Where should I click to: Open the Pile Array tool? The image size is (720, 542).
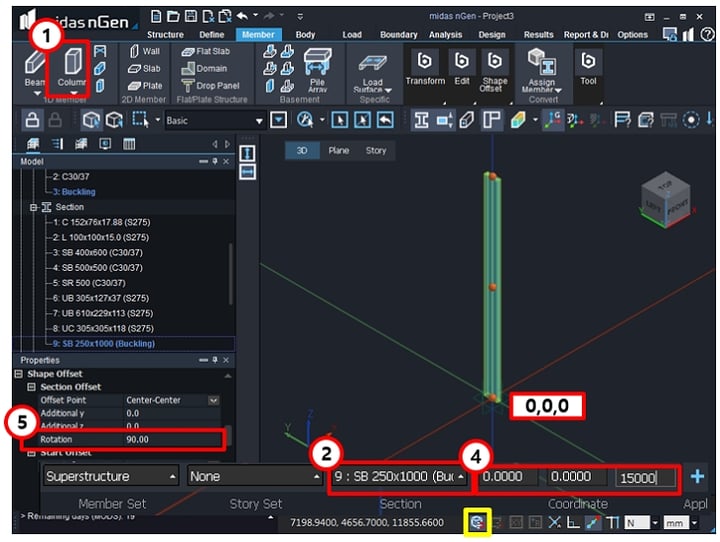click(x=317, y=70)
